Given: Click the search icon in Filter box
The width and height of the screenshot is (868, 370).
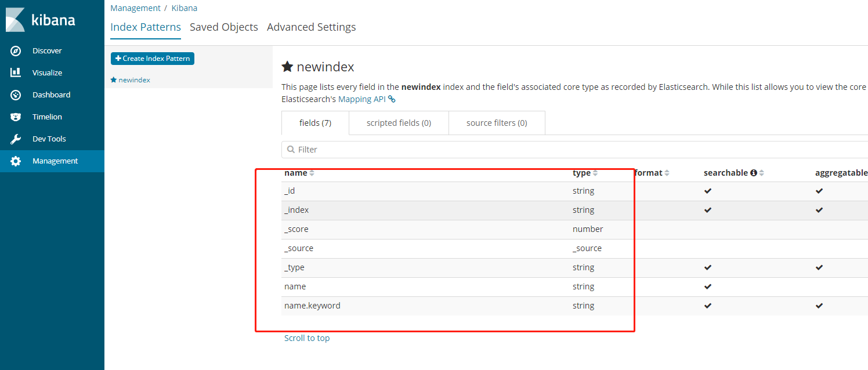Looking at the screenshot, I should coord(291,150).
